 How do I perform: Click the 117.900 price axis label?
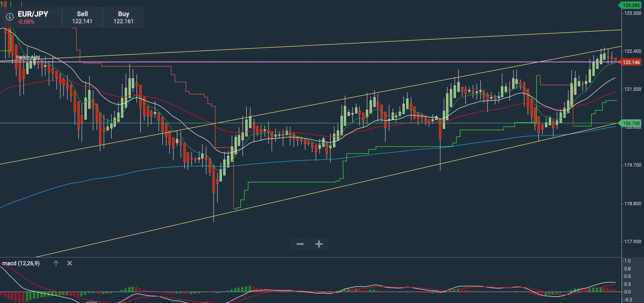click(633, 242)
